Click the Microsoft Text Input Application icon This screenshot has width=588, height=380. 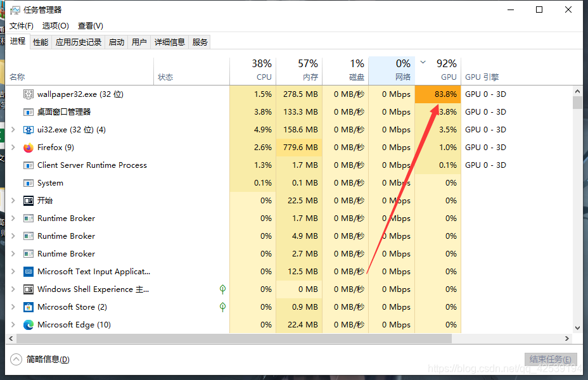[28, 272]
